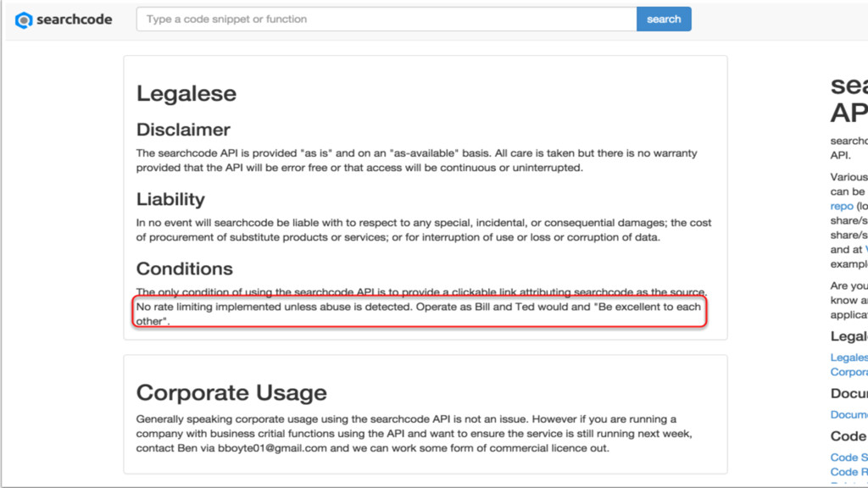The width and height of the screenshot is (868, 488).
Task: Open the 'Corpora' sidebar link
Action: 849,372
